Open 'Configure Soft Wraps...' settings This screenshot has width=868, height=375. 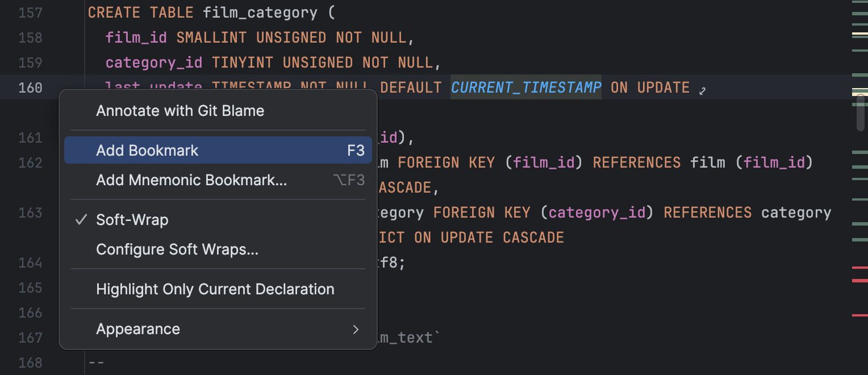(x=178, y=249)
